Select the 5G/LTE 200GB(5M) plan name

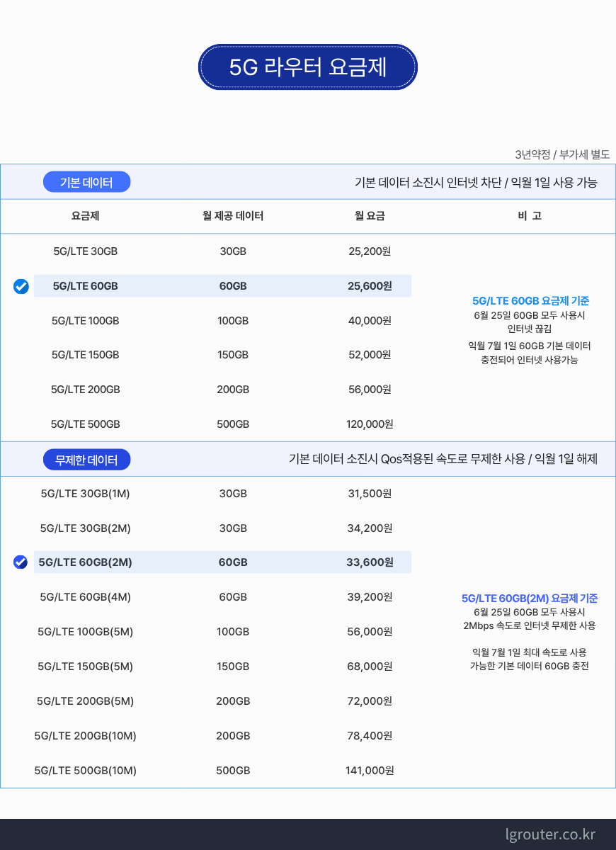click(85, 701)
